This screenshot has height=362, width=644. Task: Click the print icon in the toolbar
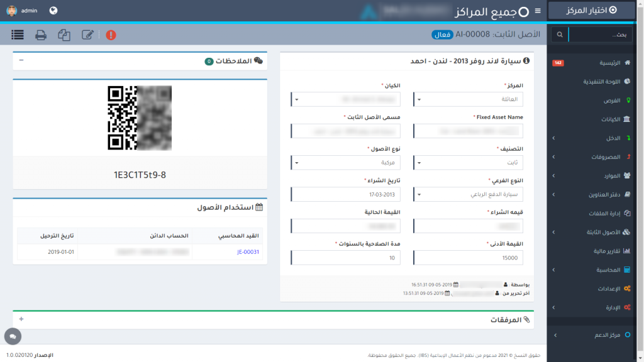coord(41,35)
